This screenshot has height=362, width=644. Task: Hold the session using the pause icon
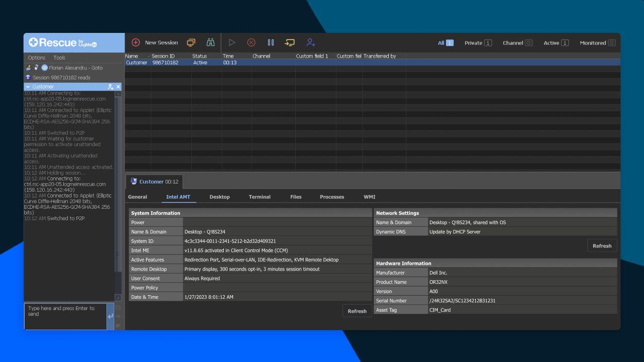point(271,42)
